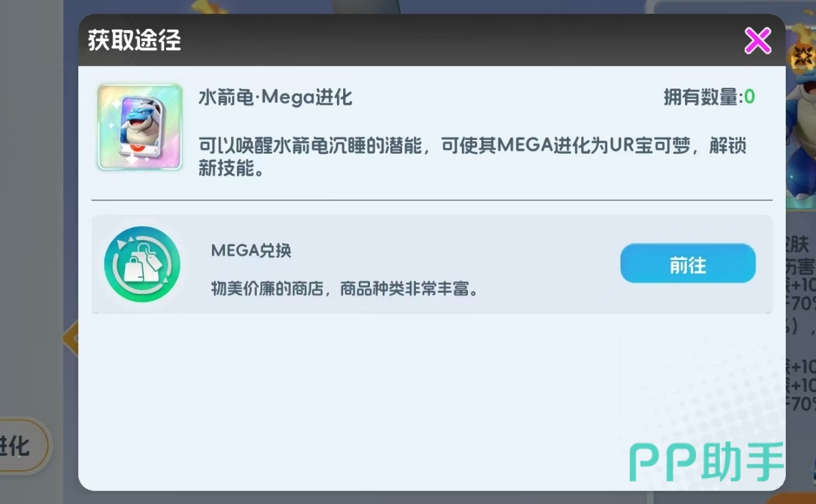The image size is (816, 504).
Task: Tap the red Poké Ball on the card thumbnail
Action: click(x=137, y=148)
